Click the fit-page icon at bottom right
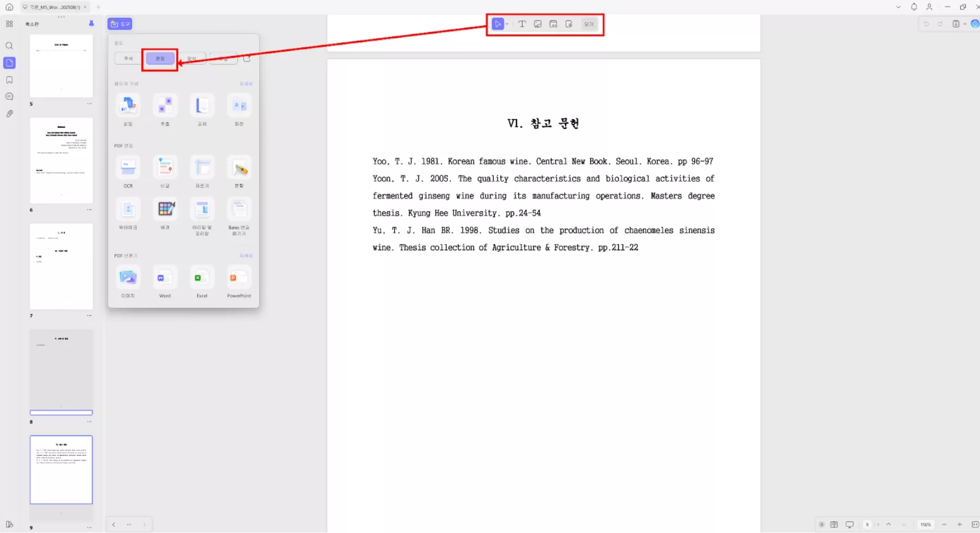The image size is (980, 533). tap(975, 524)
